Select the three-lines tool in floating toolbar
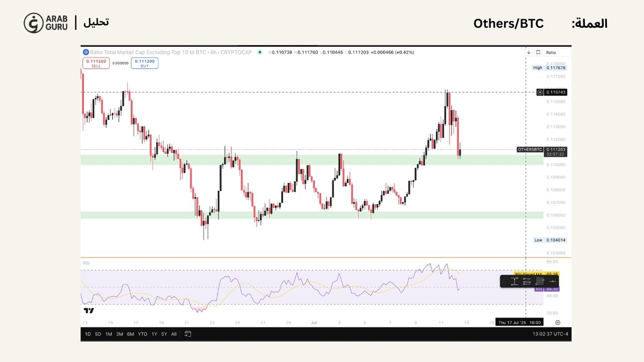 [x=540, y=281]
